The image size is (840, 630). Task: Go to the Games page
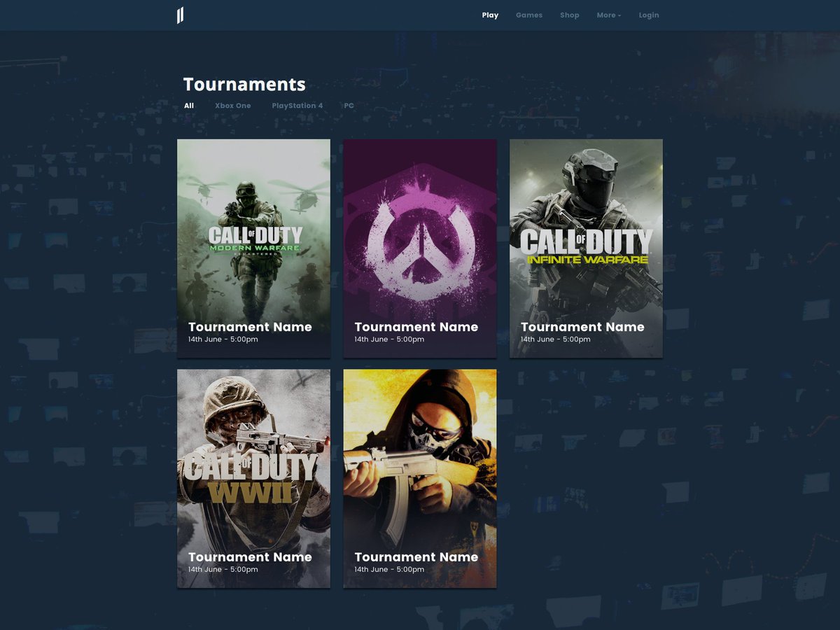[x=529, y=15]
